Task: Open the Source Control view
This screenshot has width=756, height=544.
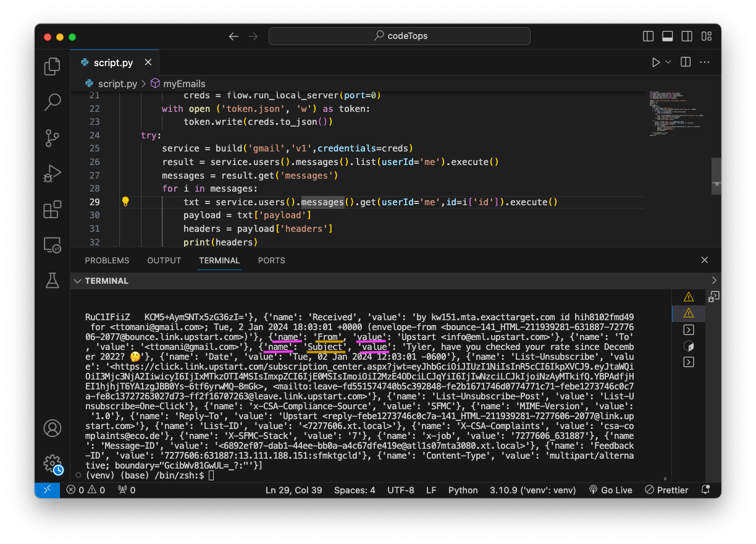Action: pos(52,138)
